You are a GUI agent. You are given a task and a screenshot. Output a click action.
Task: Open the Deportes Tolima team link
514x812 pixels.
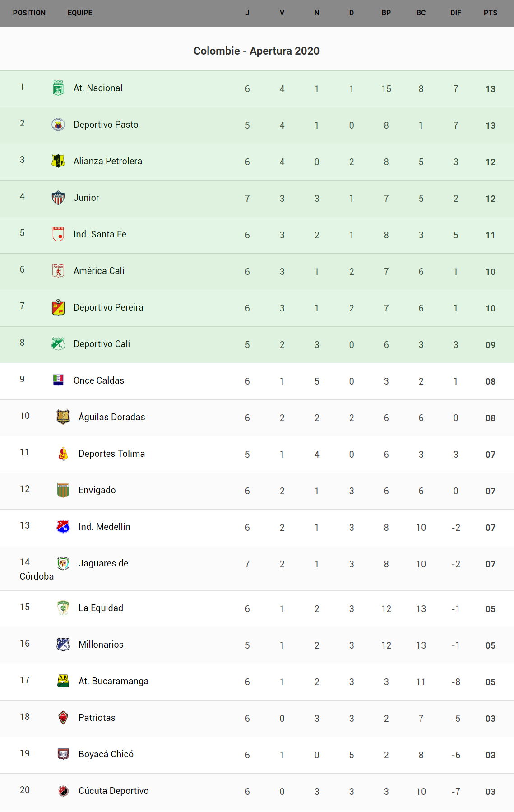(x=111, y=454)
